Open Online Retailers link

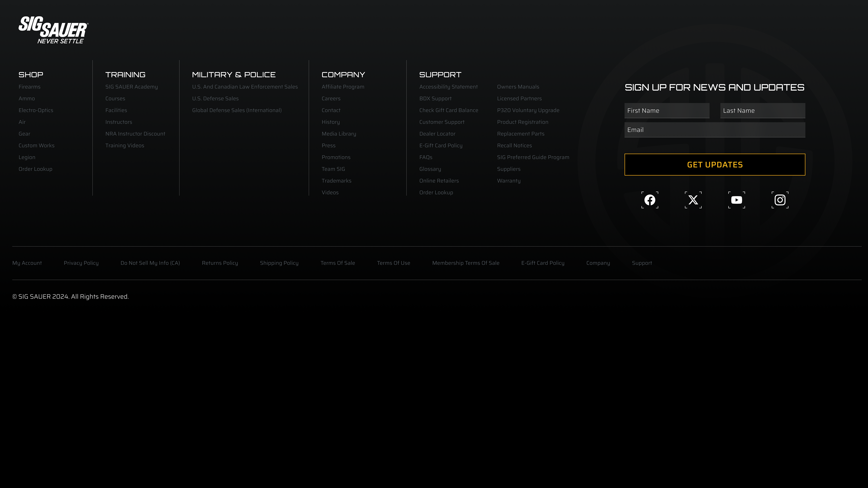pyautogui.click(x=439, y=181)
